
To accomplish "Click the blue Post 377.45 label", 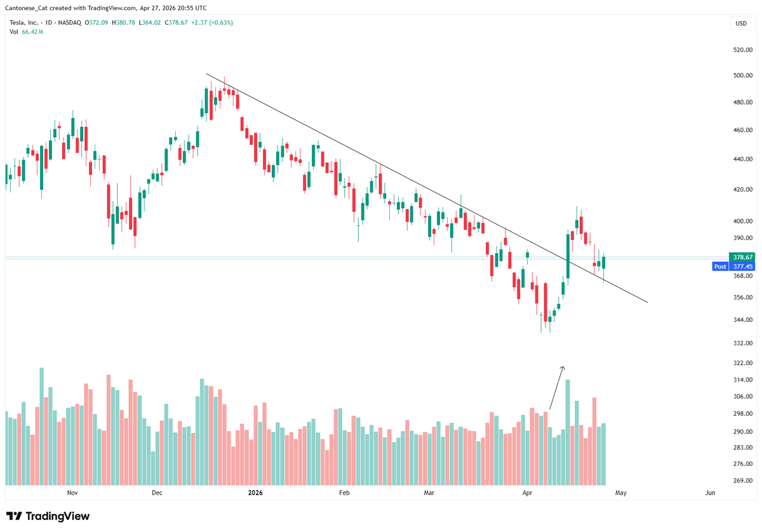I will tap(734, 267).
